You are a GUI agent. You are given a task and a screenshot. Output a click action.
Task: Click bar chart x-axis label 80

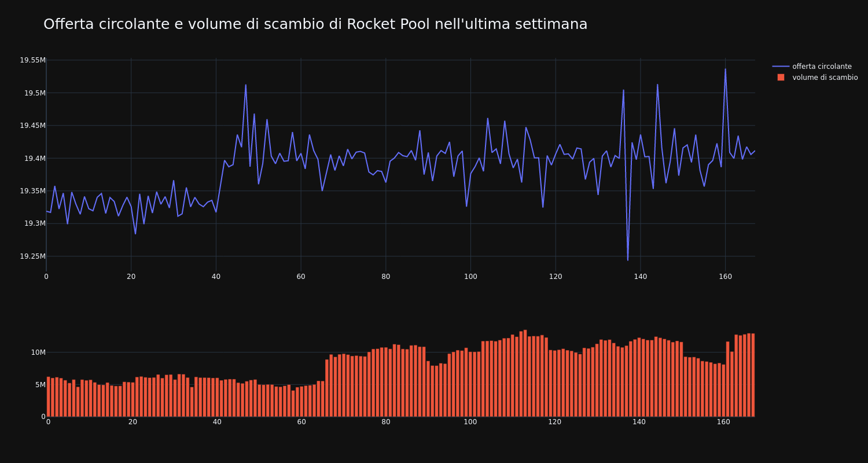point(386,422)
